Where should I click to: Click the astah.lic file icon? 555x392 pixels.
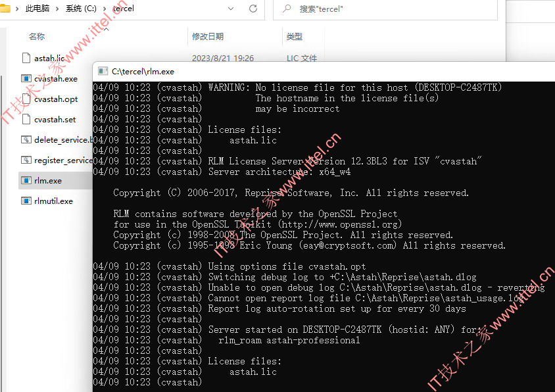coord(26,58)
